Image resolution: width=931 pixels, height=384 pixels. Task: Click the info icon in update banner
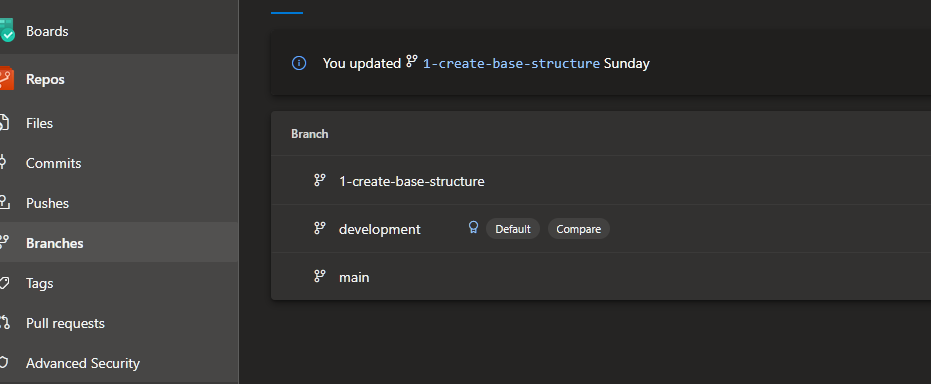299,63
